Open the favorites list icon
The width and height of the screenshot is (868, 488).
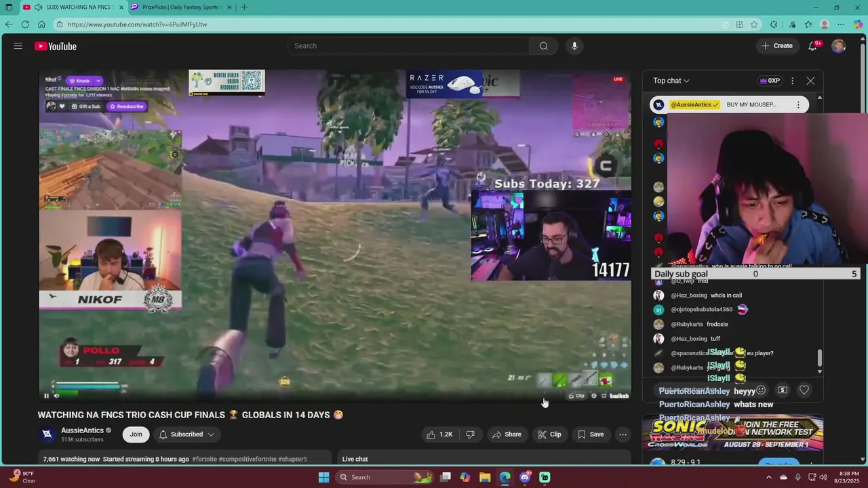pyautogui.click(x=808, y=24)
